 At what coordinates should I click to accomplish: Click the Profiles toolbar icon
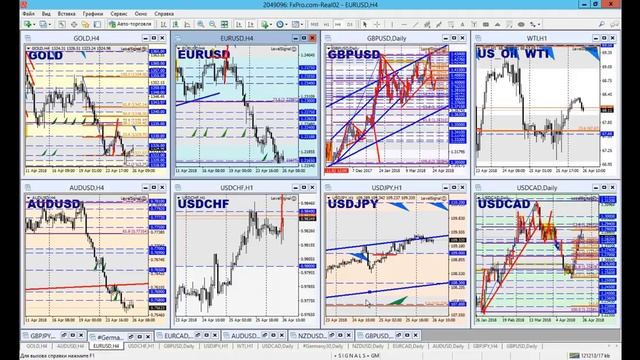coord(43,24)
